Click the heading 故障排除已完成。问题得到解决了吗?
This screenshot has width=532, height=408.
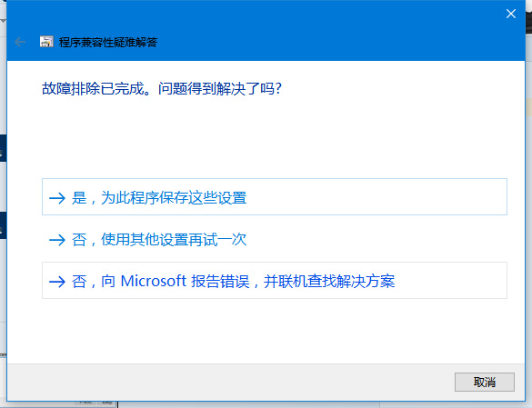point(162,88)
